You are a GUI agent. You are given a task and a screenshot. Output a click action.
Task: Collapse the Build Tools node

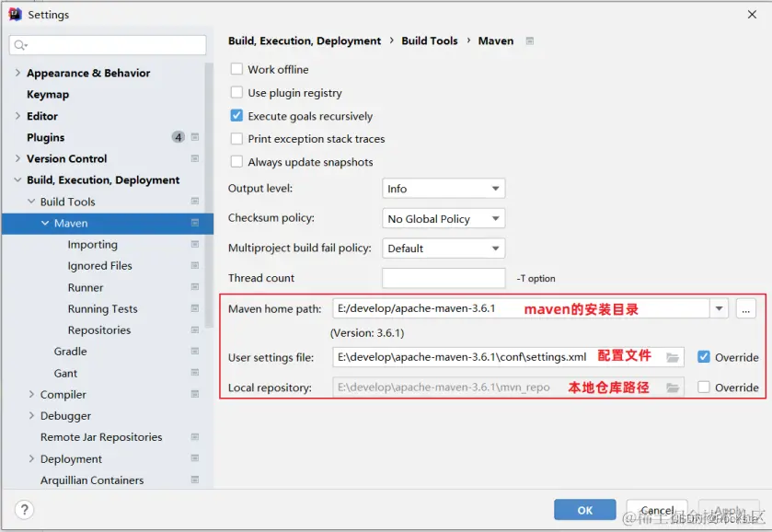tap(31, 201)
